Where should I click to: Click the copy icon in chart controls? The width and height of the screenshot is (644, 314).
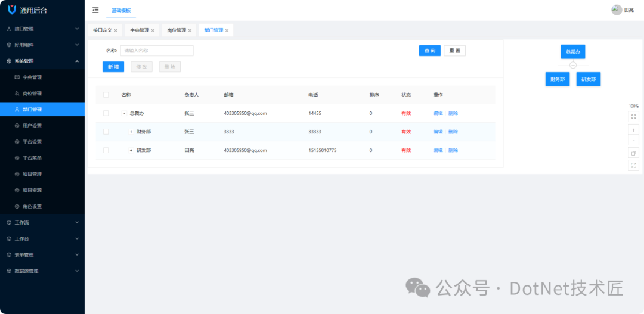pyautogui.click(x=633, y=153)
